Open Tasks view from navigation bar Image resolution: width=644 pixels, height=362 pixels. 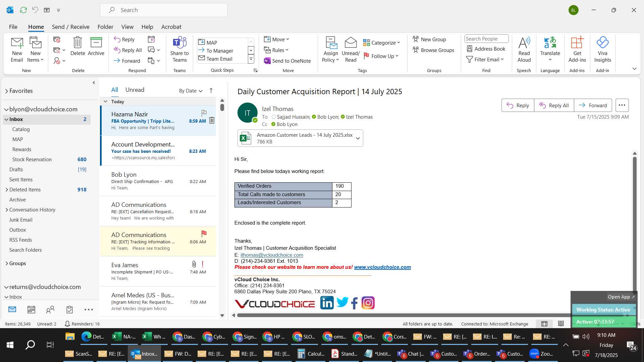coord(69,309)
